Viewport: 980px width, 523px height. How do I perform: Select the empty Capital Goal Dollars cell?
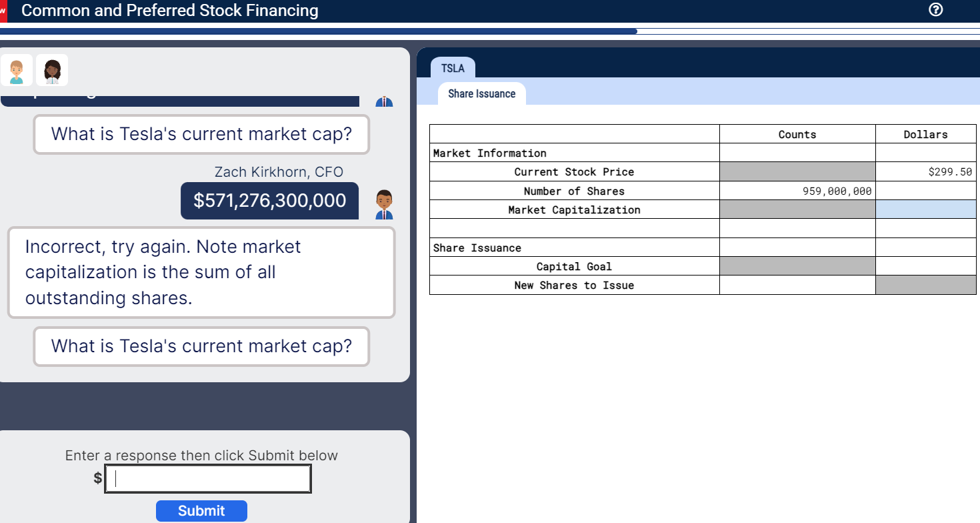[x=925, y=266]
